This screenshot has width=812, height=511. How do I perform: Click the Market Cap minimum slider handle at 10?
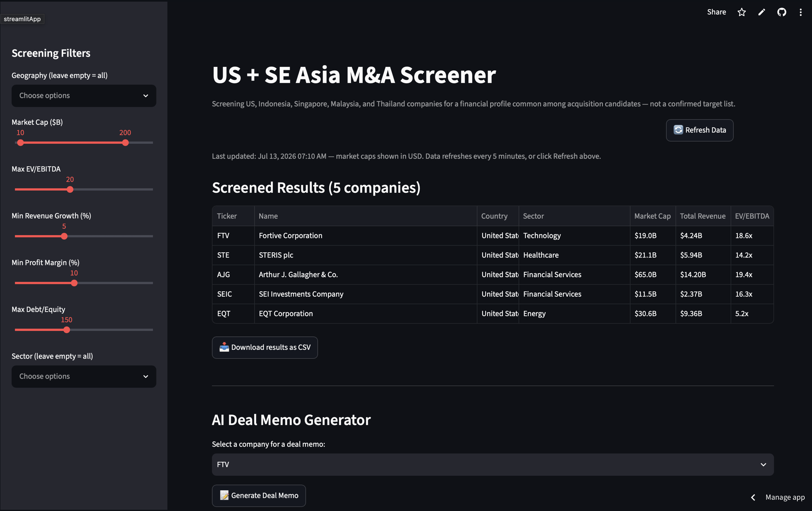[20, 143]
